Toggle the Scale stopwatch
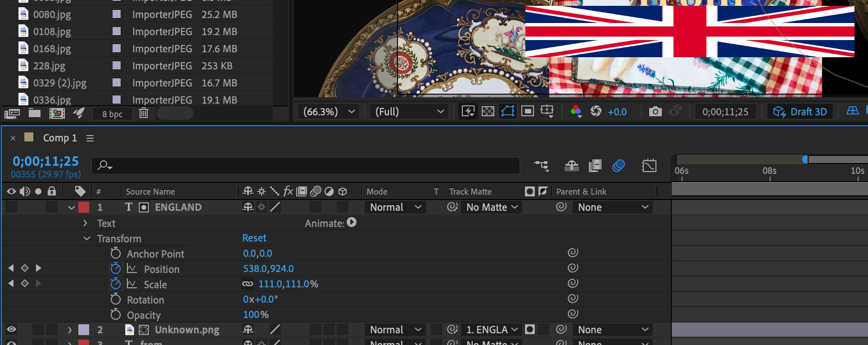The width and height of the screenshot is (868, 345). coord(116,284)
